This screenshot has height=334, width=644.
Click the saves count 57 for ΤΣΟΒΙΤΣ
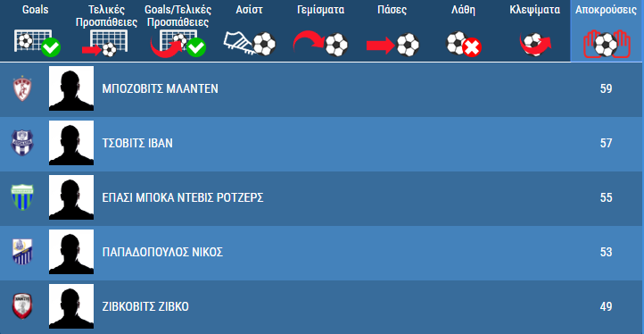[607, 143]
